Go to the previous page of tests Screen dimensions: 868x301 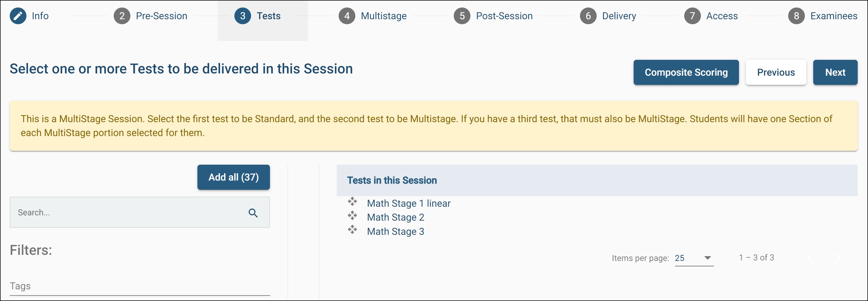pos(810,258)
